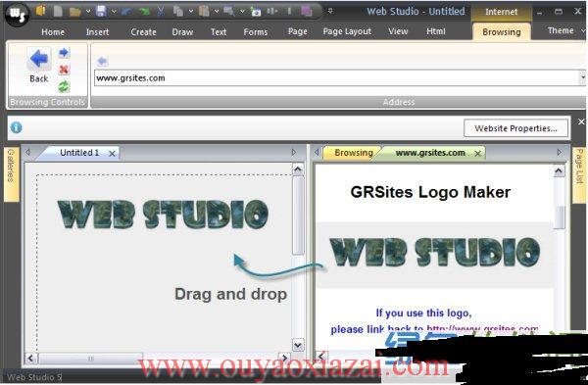The image size is (588, 385).
Task: Open the View ribbon tab
Action: tap(398, 31)
